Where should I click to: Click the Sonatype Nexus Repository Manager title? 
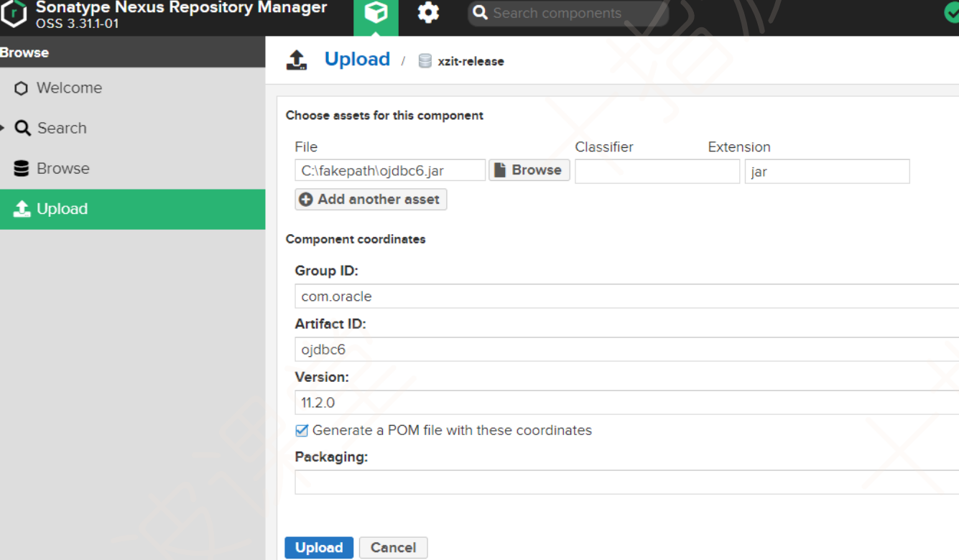pos(181,8)
